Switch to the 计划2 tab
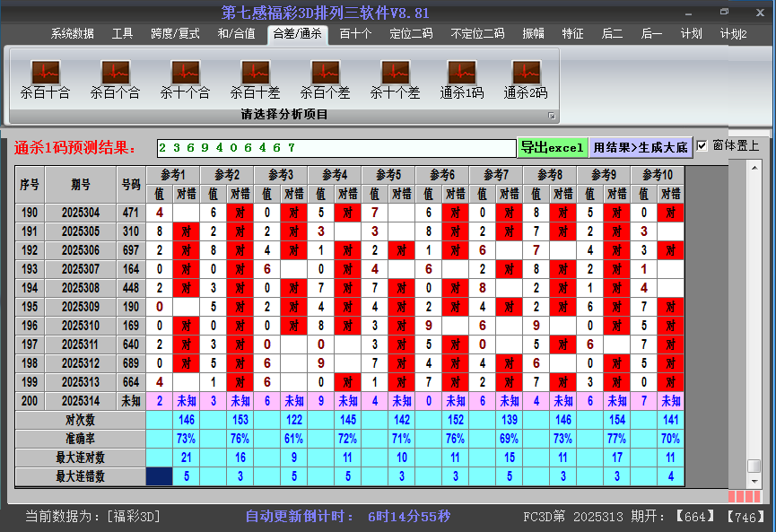 732,34
